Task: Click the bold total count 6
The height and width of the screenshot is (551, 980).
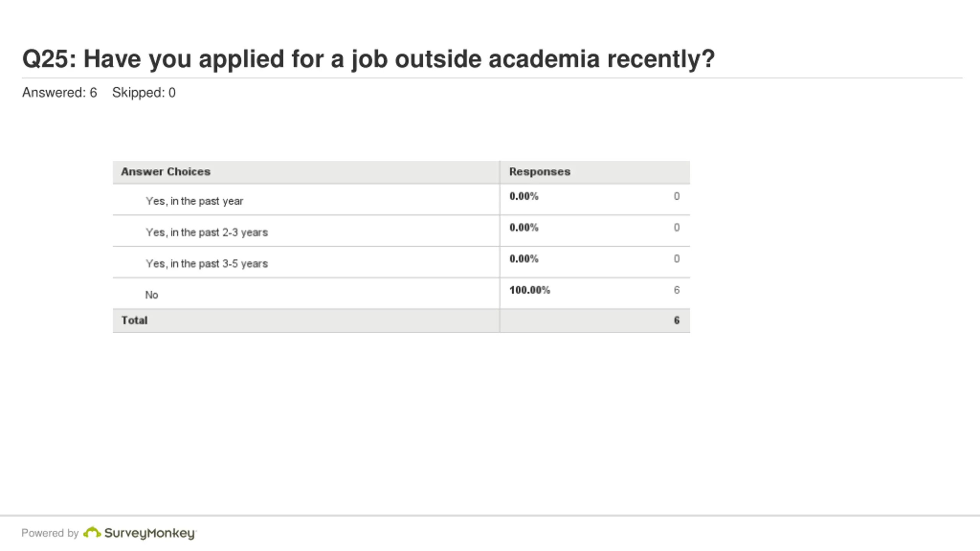Action: click(677, 320)
